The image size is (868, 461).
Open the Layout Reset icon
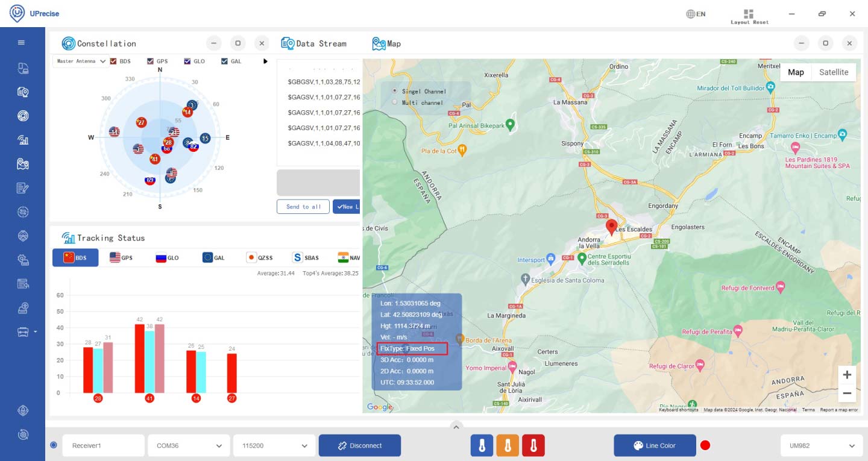click(x=749, y=14)
